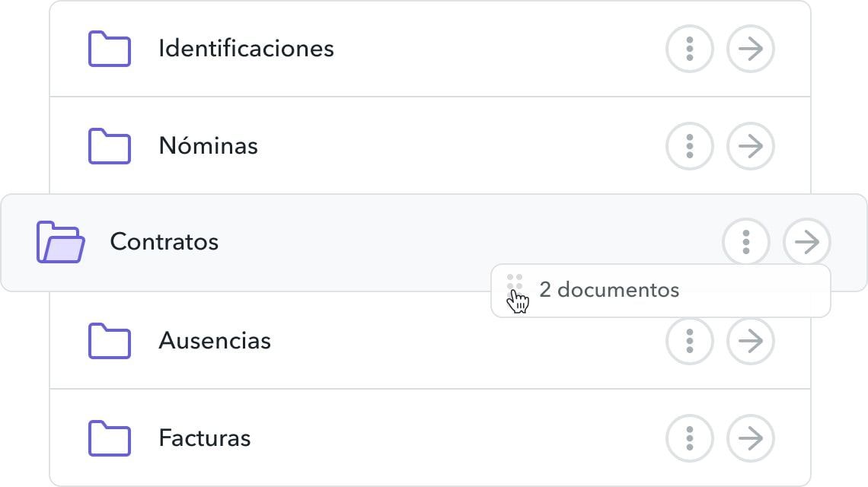Open Identificaciones using its arrow button
868x487 pixels.
point(751,49)
